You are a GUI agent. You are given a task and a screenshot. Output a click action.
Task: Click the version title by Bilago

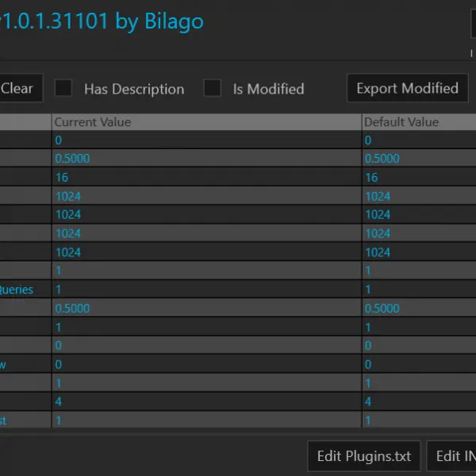(102, 21)
